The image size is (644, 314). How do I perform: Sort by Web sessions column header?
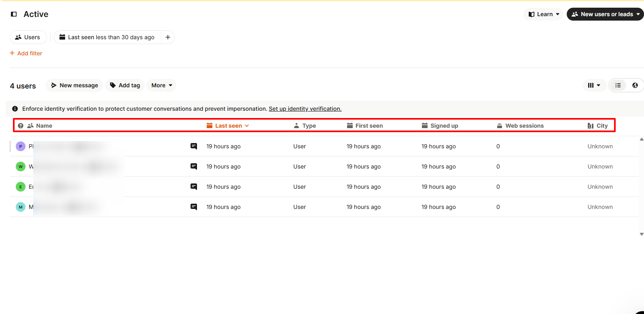click(x=520, y=126)
